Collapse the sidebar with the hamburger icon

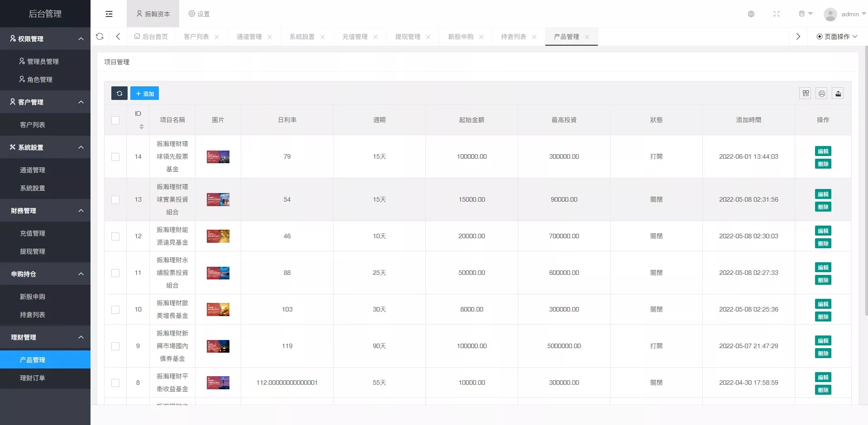pyautogui.click(x=109, y=14)
